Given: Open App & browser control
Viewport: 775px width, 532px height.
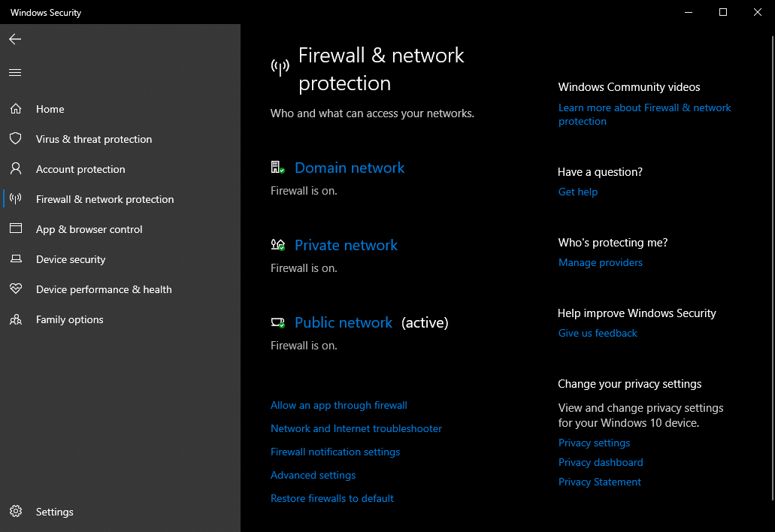Looking at the screenshot, I should (89, 229).
